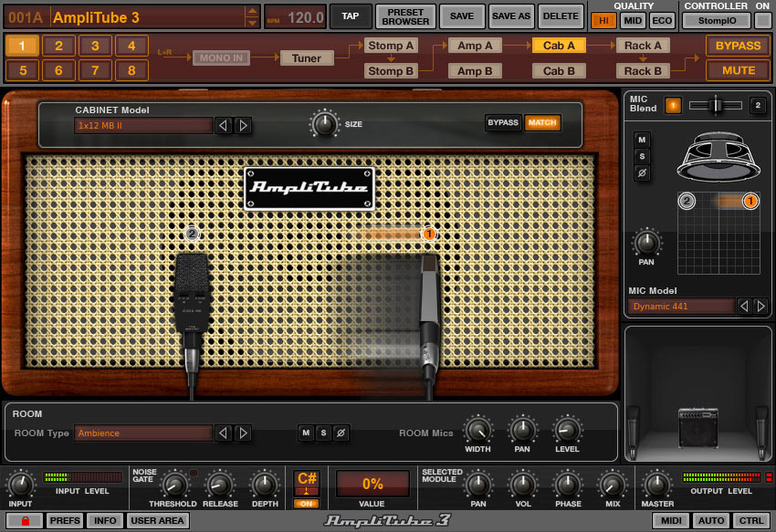This screenshot has width=776, height=532.
Task: Select next mic model arrow
Action: point(760,307)
